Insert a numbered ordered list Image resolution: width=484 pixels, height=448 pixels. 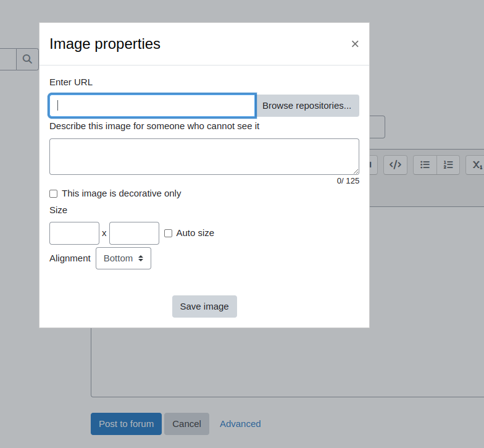click(x=448, y=164)
